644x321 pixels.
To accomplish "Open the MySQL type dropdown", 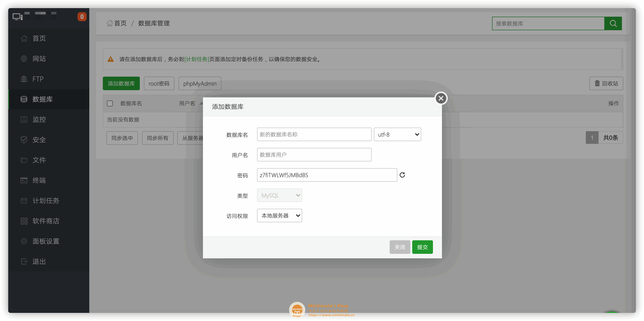I will point(280,195).
